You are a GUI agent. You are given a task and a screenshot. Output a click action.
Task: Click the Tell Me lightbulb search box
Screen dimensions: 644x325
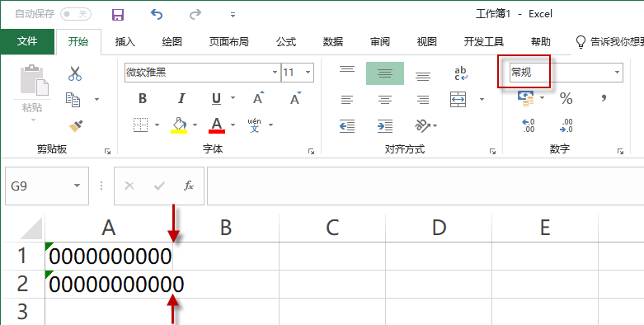[609, 41]
